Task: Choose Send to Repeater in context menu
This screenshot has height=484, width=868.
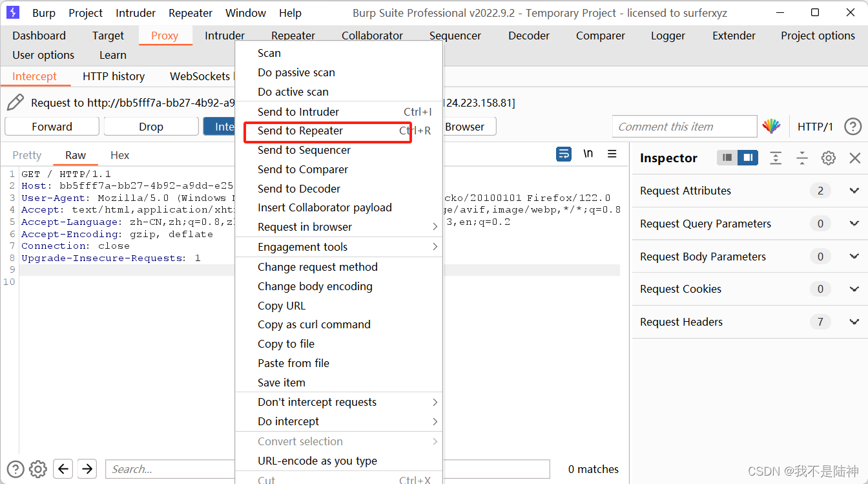Action: click(339, 131)
